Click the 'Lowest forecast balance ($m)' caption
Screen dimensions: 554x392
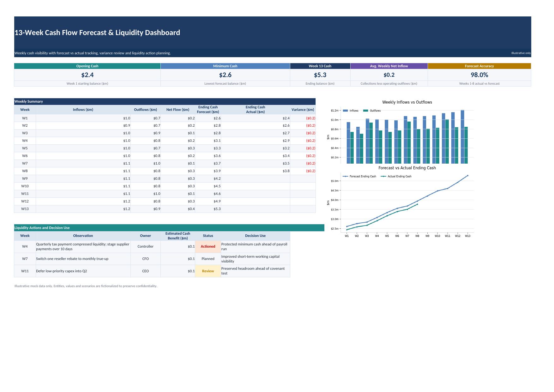pos(225,84)
